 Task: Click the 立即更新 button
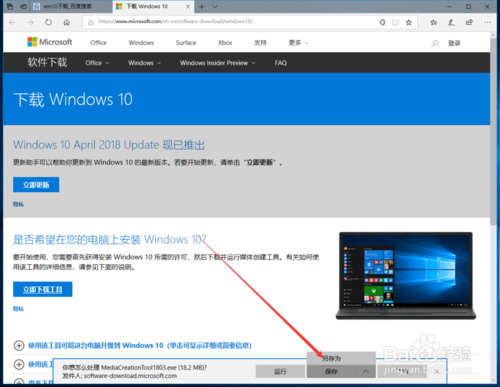(36, 185)
